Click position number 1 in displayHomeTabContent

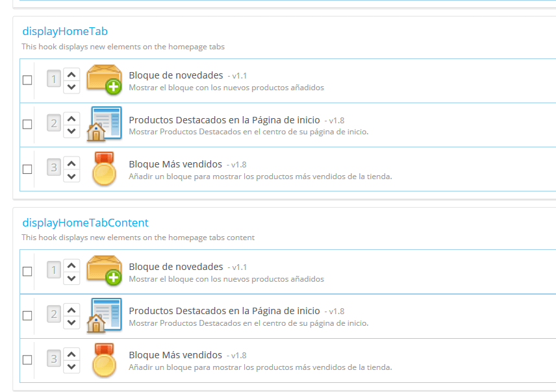tap(54, 270)
